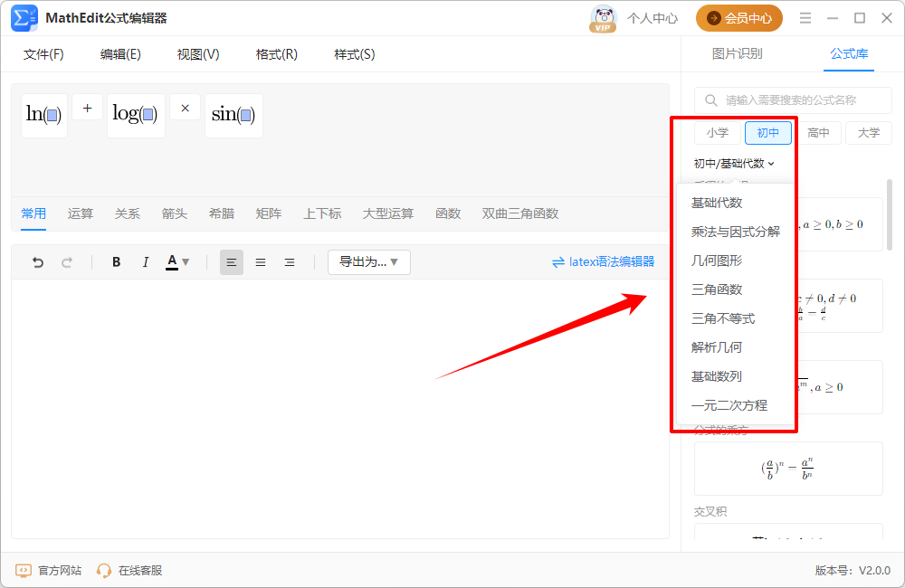
Task: Select the 箭头 symbol tab
Action: click(175, 213)
